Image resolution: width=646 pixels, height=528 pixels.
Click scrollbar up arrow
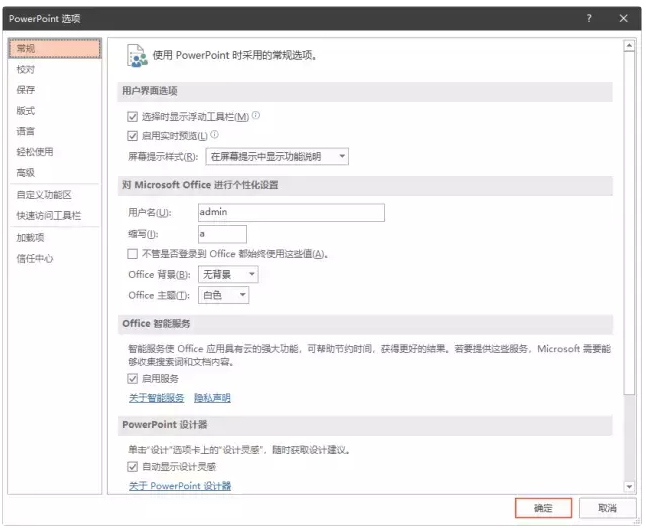(629, 45)
